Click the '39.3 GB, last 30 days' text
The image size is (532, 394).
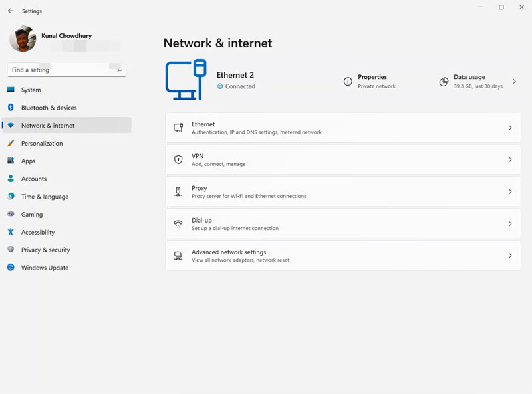(478, 86)
